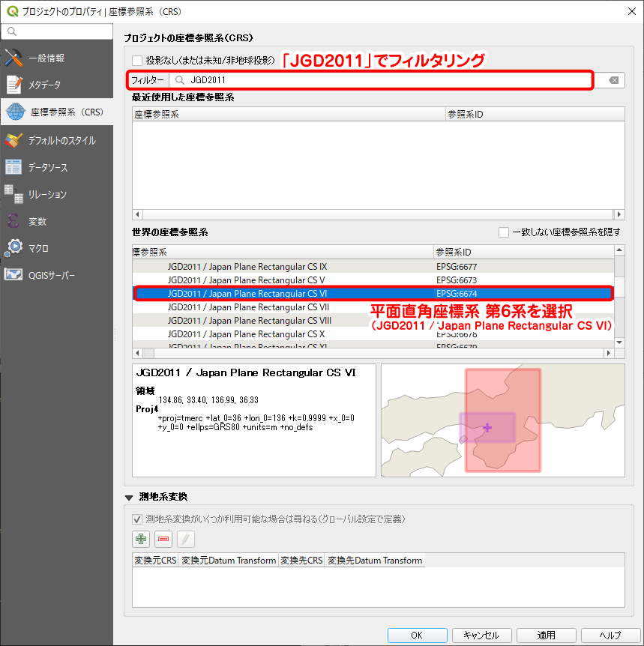Open the QGISサーバー sidebar icon

(x=14, y=275)
